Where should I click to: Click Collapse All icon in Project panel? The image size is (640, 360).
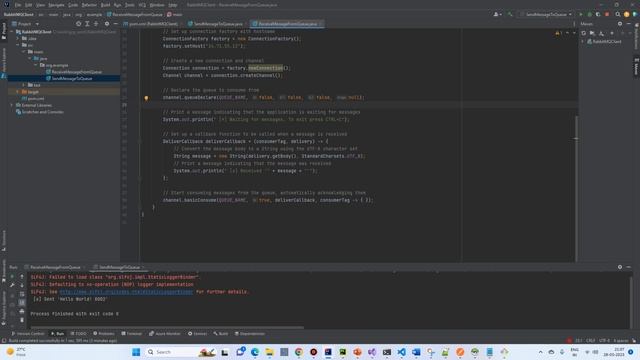point(96,24)
